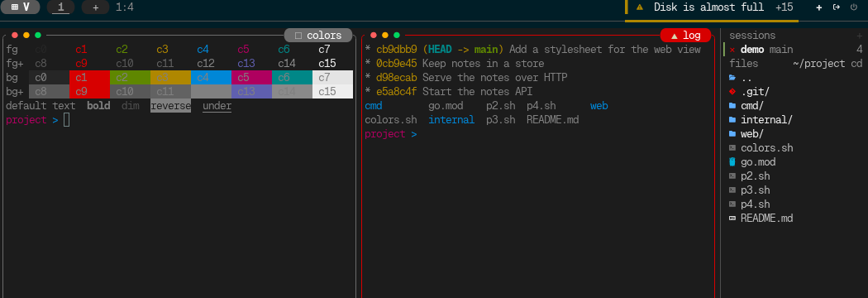
Task: Click the bold sample text in colors pane
Action: tap(98, 106)
